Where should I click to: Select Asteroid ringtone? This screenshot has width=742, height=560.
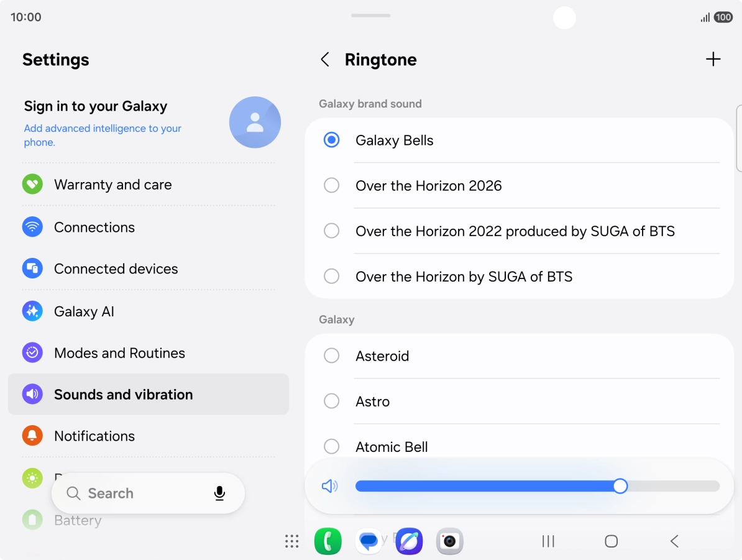click(519, 356)
